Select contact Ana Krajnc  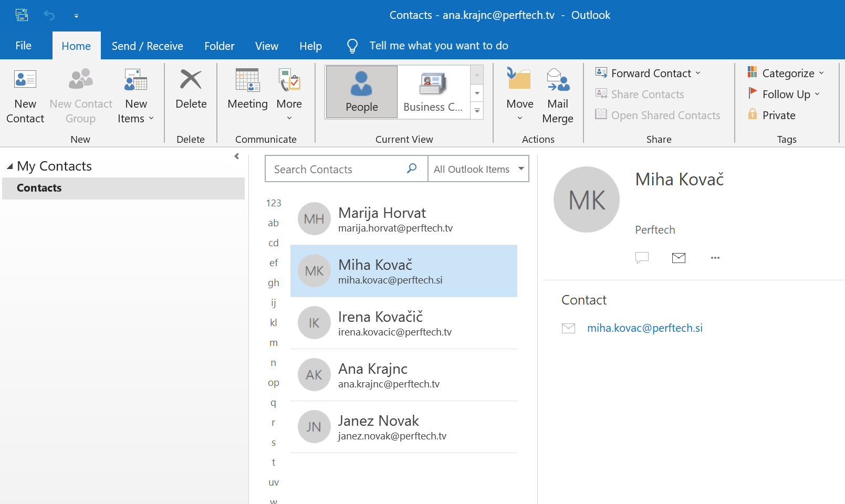click(x=404, y=375)
